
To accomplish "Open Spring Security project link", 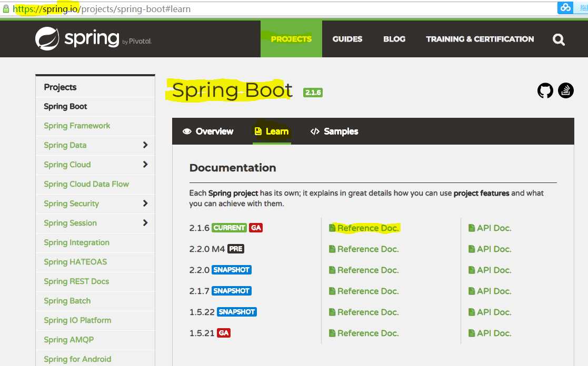I will point(71,204).
